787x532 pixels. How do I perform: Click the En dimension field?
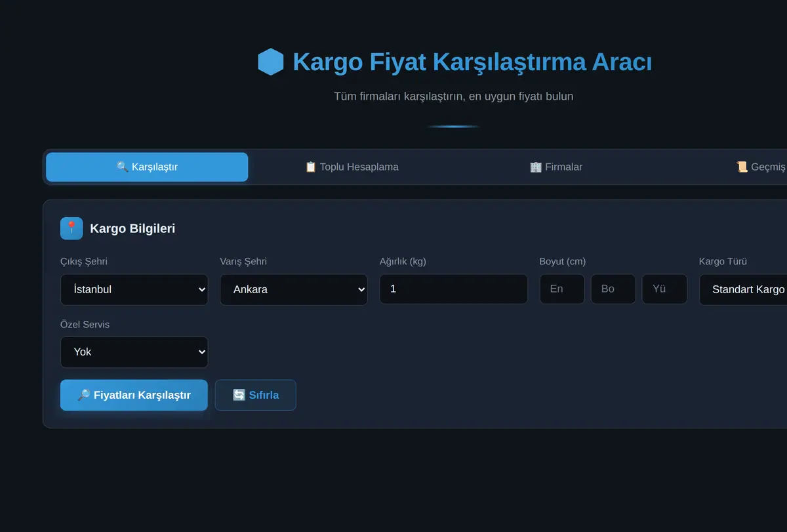point(562,289)
